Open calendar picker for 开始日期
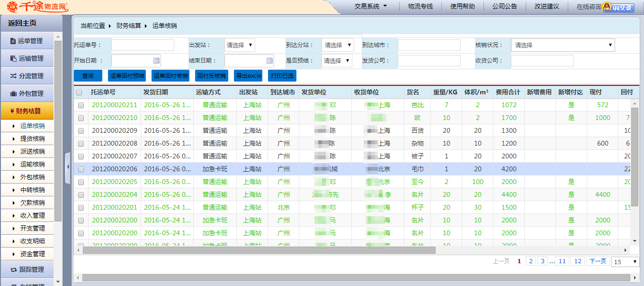644x286 pixels. (156, 61)
